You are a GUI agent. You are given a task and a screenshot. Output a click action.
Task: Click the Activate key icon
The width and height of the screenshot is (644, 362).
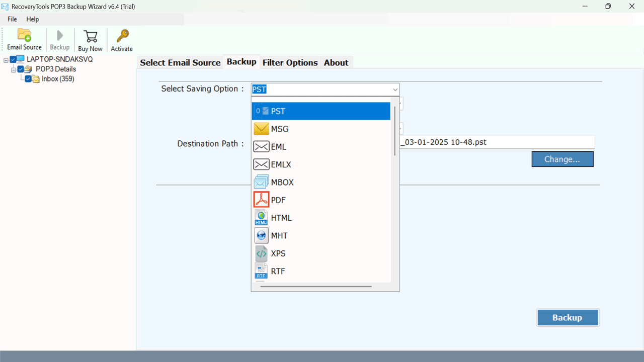click(122, 36)
